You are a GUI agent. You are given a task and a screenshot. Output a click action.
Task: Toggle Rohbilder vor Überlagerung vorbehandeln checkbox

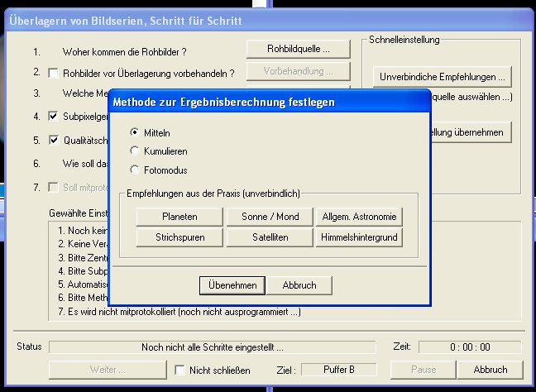pyautogui.click(x=54, y=73)
